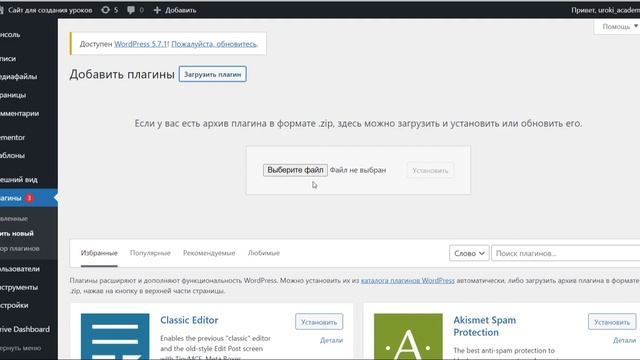
Task: Click the 'WordPress 5.7.1' link
Action: [141, 44]
